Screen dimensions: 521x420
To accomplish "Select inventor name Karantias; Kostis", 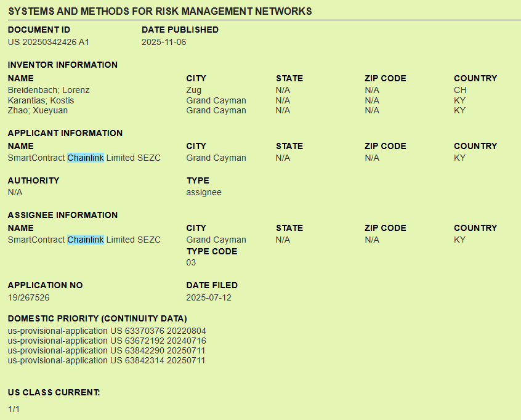I will pos(41,100).
